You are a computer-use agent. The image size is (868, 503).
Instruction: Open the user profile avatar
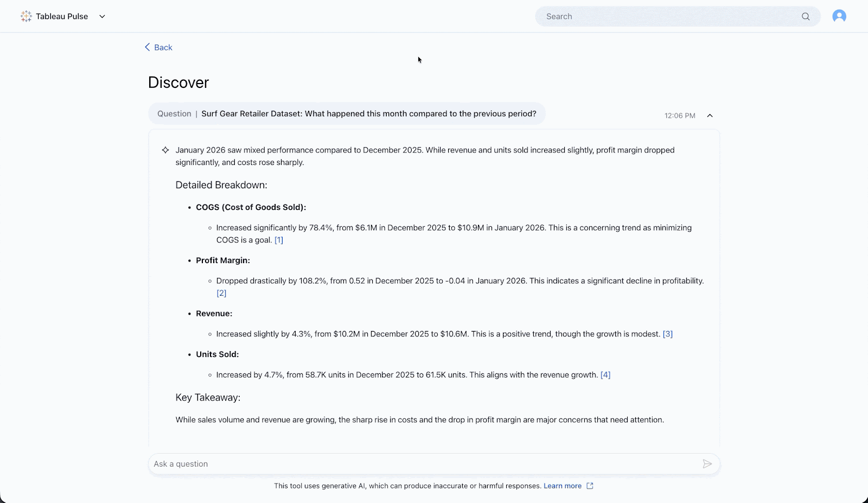(x=839, y=16)
